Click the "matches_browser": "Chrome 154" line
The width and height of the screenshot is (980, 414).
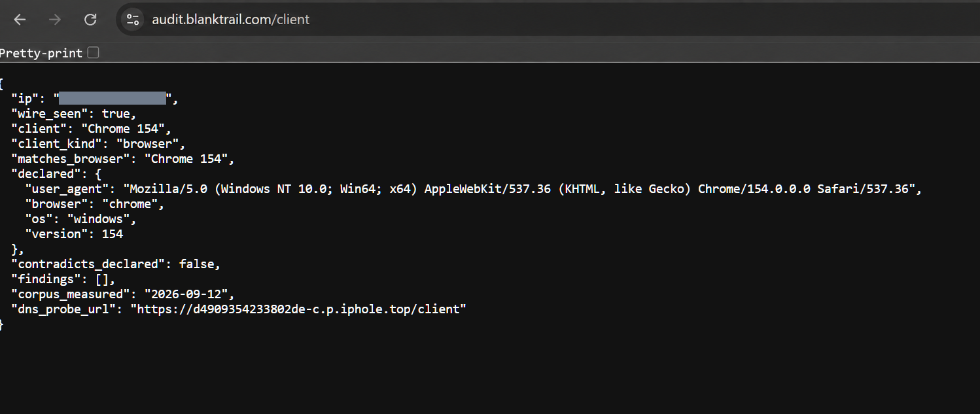122,159
